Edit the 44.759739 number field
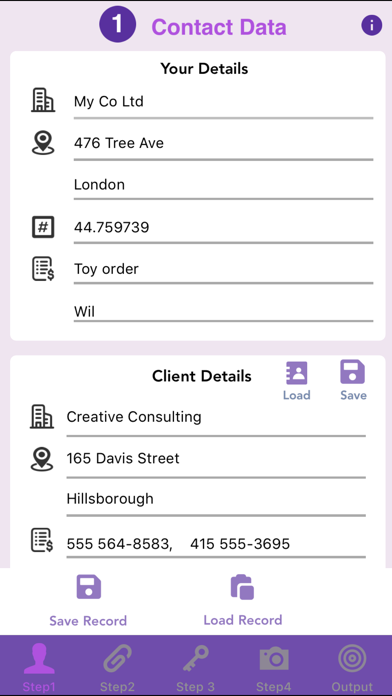The image size is (392, 696). (223, 228)
